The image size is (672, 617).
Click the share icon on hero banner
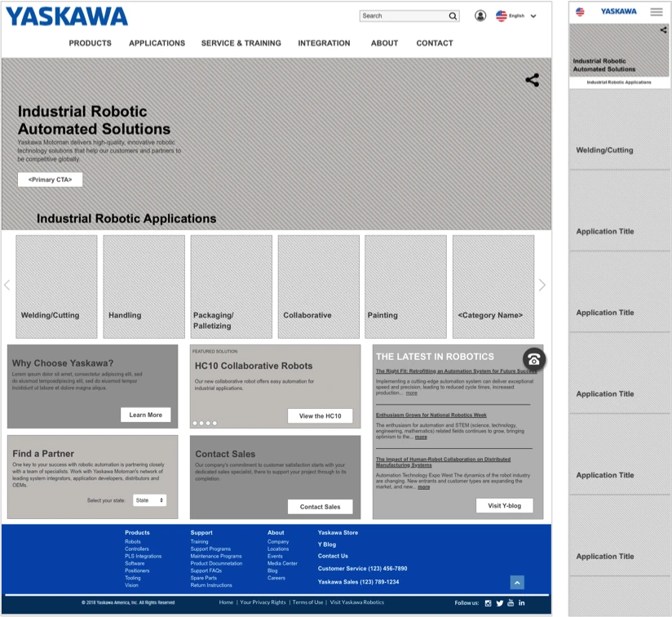click(533, 80)
